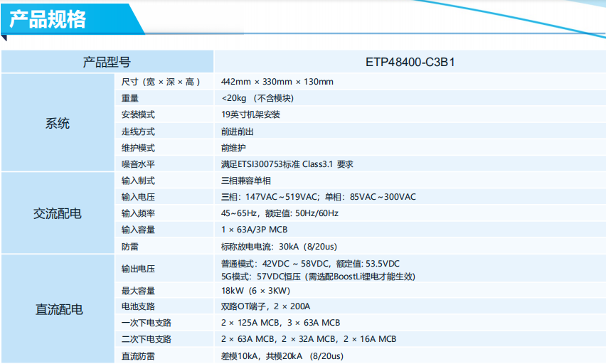This screenshot has height=364, width=606.
Task: Select the 交流配电 category cell
Action: coord(58,213)
